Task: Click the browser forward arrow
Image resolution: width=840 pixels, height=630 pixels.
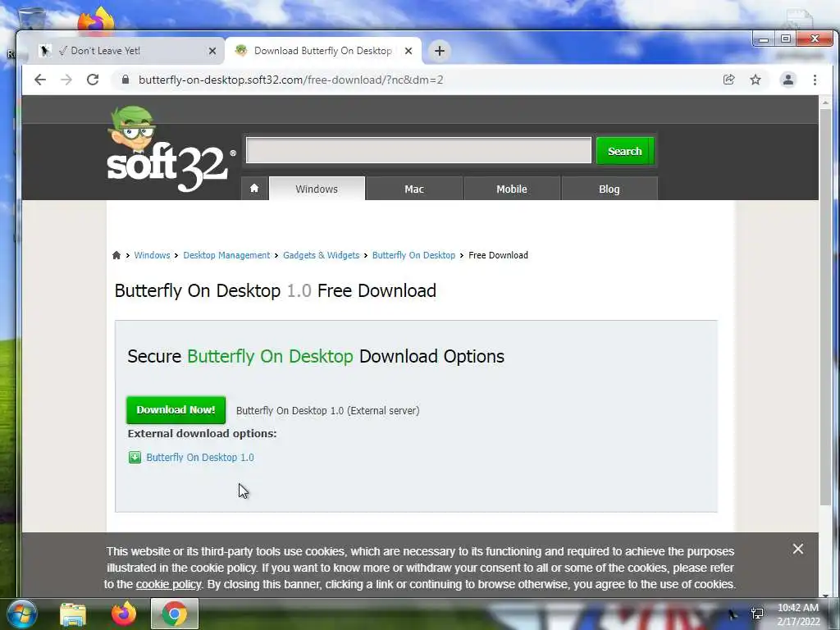Action: 66,80
